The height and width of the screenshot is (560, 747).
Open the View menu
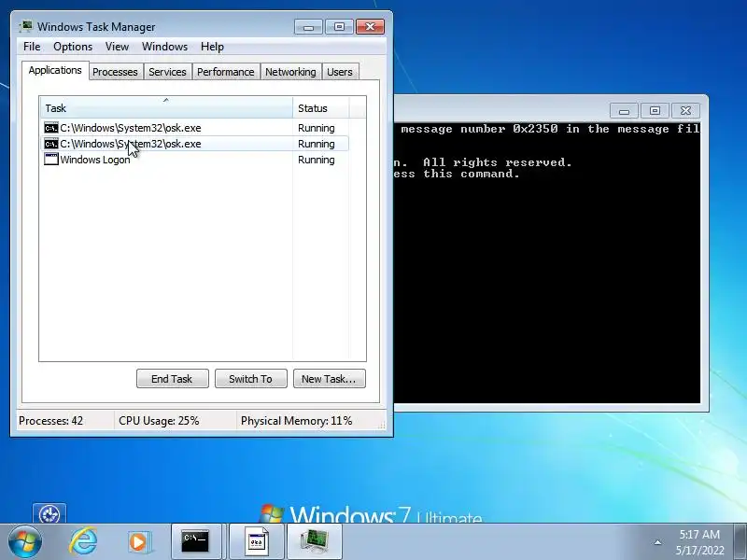pyautogui.click(x=118, y=47)
